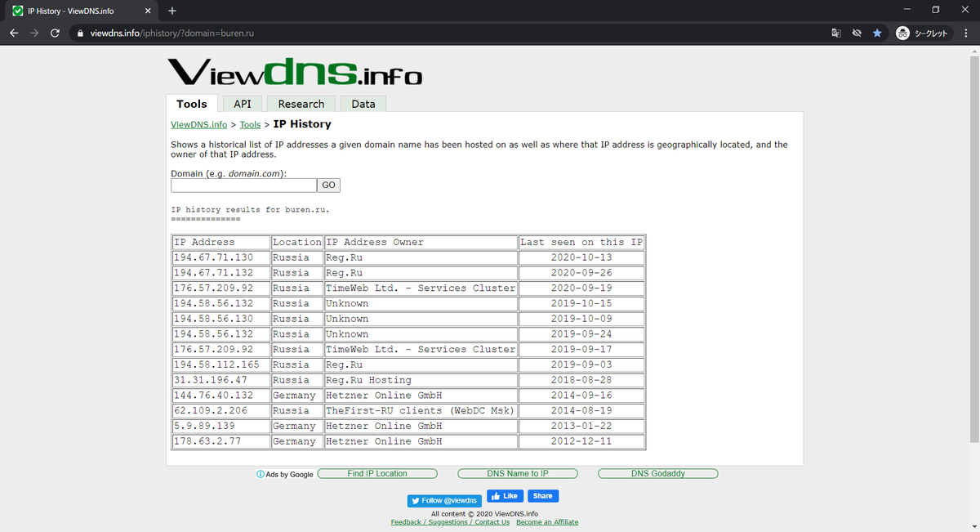Click TheFirst-RU clients (WebDC Msk) cell
Screen dimensions: 980x532
[421, 411]
